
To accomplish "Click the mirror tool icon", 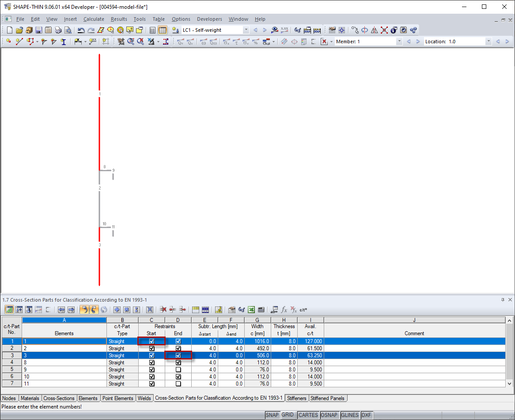I will 375,30.
